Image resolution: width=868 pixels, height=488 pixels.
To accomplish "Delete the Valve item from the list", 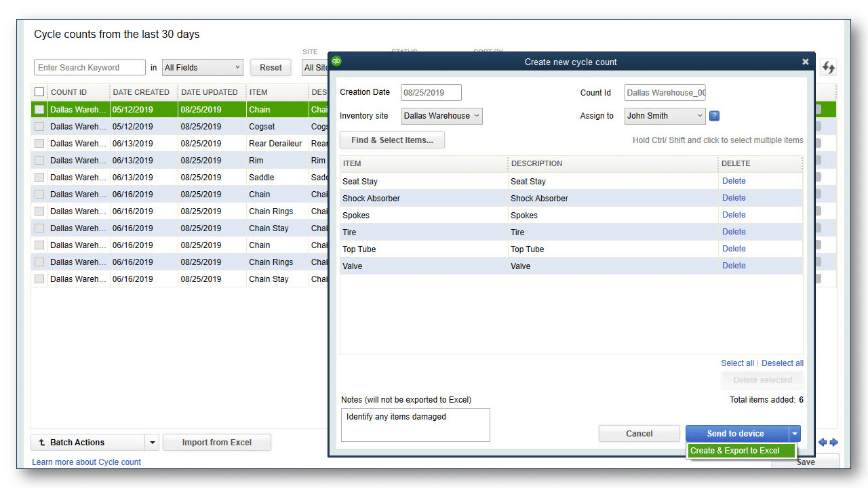I will [x=734, y=265].
